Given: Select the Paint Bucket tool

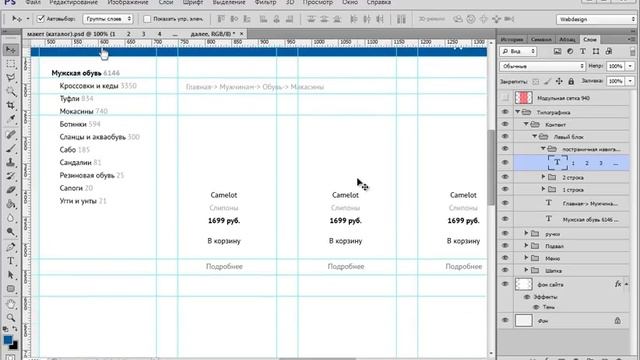Looking at the screenshot, I should [x=11, y=204].
